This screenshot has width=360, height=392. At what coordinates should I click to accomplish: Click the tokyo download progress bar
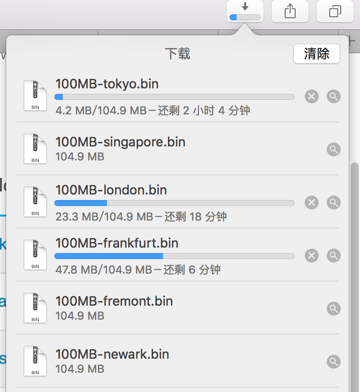174,97
